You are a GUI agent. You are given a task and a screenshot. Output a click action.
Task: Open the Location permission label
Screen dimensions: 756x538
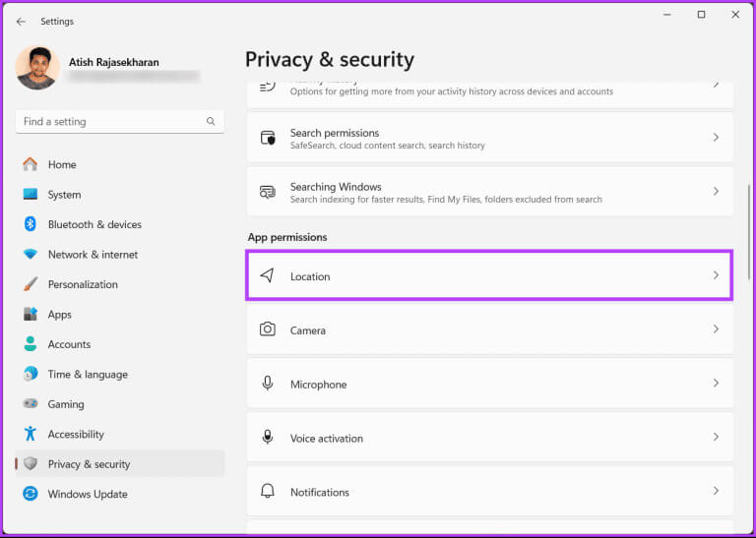310,276
